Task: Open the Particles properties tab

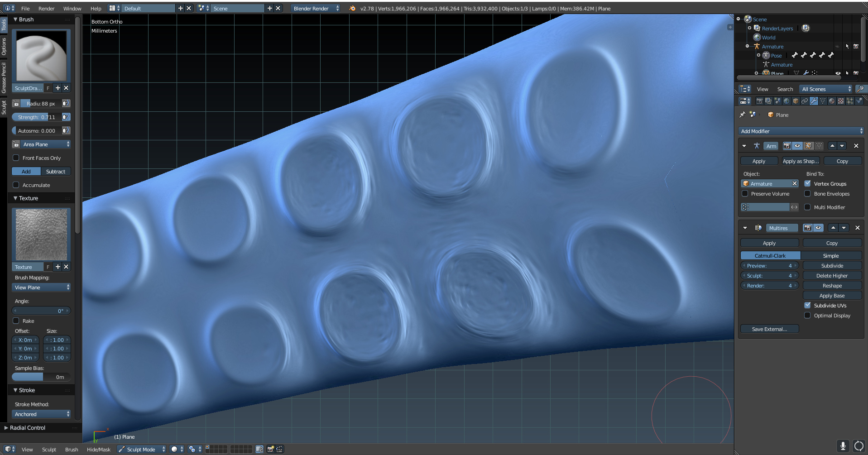Action: tap(850, 101)
